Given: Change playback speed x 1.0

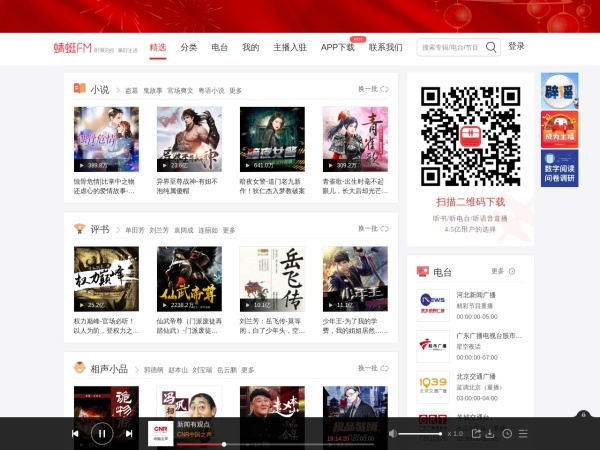Looking at the screenshot, I should point(455,433).
